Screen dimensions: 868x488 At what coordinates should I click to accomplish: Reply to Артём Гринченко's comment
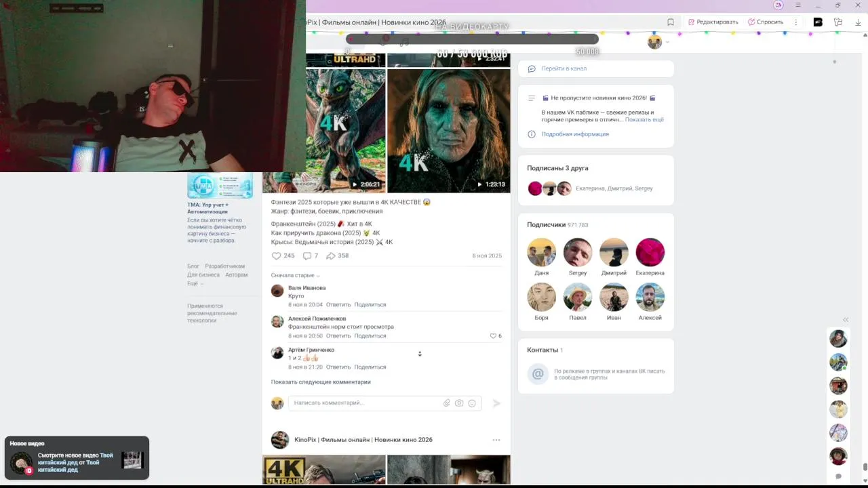tap(338, 367)
